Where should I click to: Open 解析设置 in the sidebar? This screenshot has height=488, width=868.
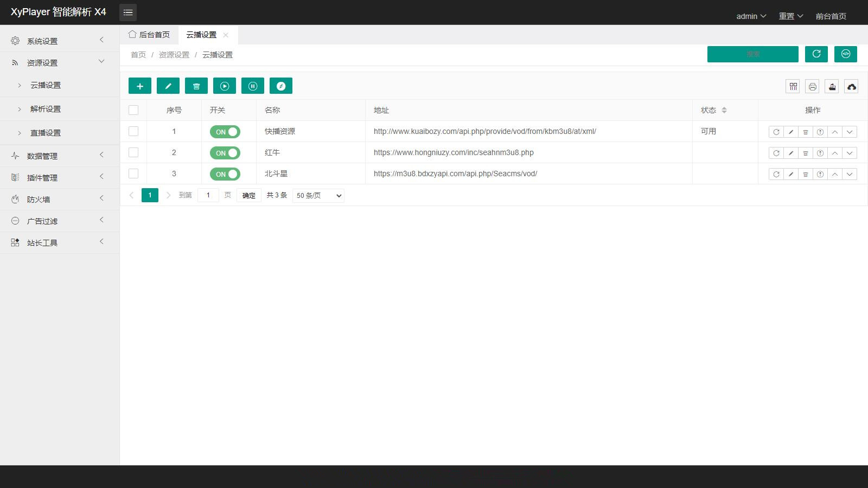[x=60, y=109]
